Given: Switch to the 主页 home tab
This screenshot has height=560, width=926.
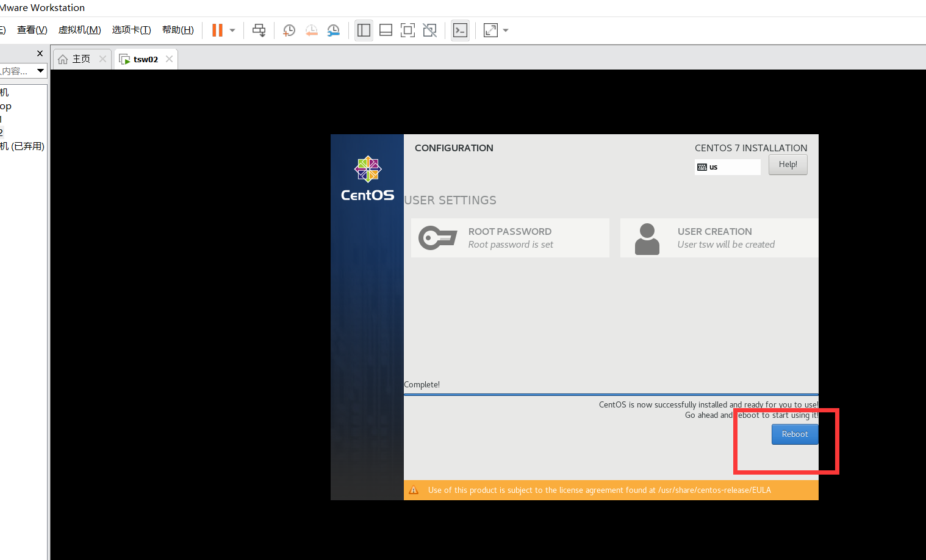Looking at the screenshot, I should [x=82, y=59].
